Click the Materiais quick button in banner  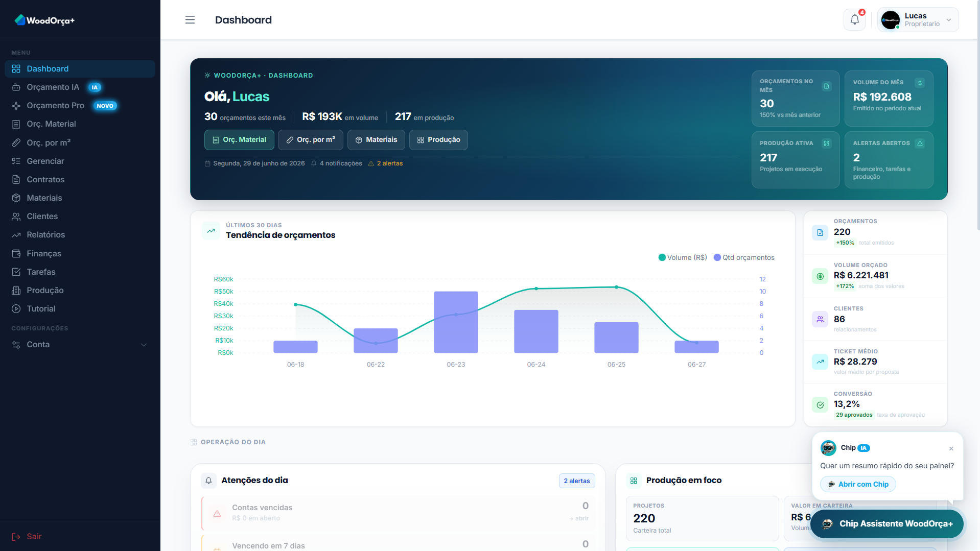(x=376, y=140)
